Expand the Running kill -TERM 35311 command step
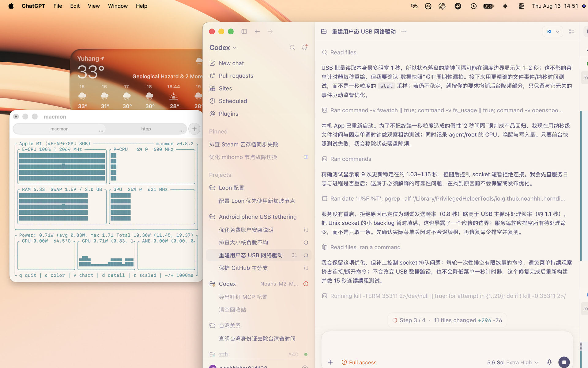Screen dimensions: 588x368 tap(444, 296)
